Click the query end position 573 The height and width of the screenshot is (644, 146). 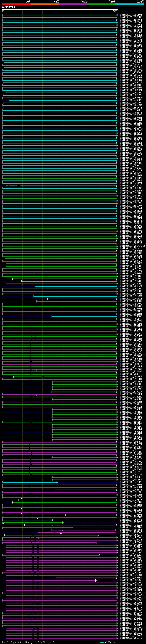point(115,11)
